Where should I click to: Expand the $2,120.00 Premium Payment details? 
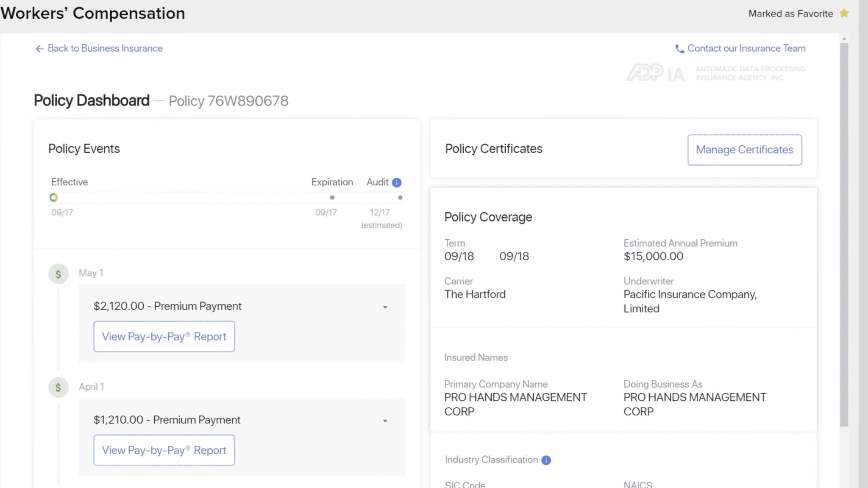pos(385,306)
